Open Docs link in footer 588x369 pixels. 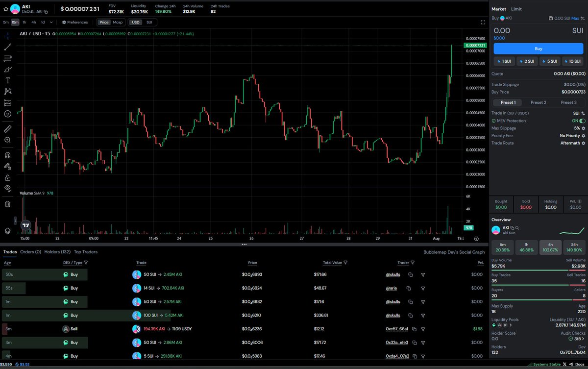[580, 365]
